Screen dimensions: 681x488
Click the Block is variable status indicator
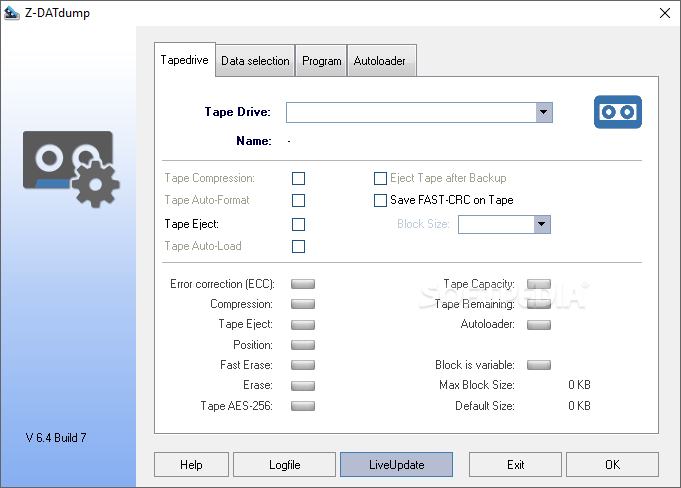(x=539, y=365)
